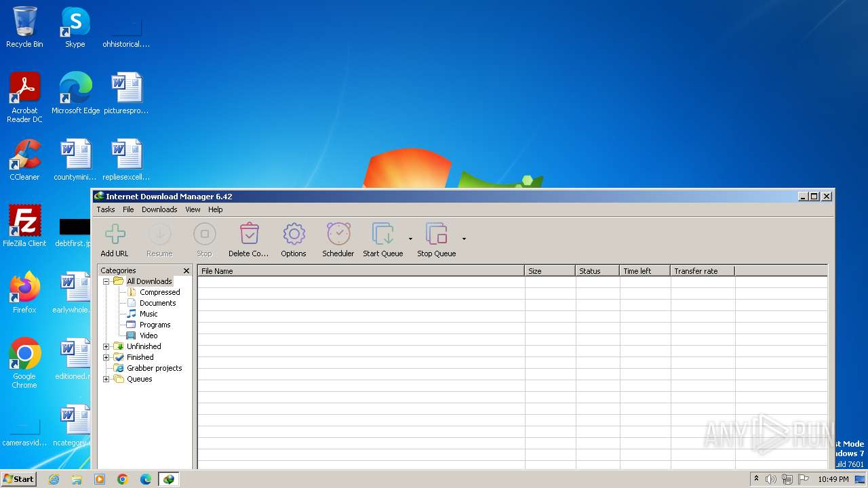Select the Unfinished category
Screen dimensions: 868x488
(144, 346)
